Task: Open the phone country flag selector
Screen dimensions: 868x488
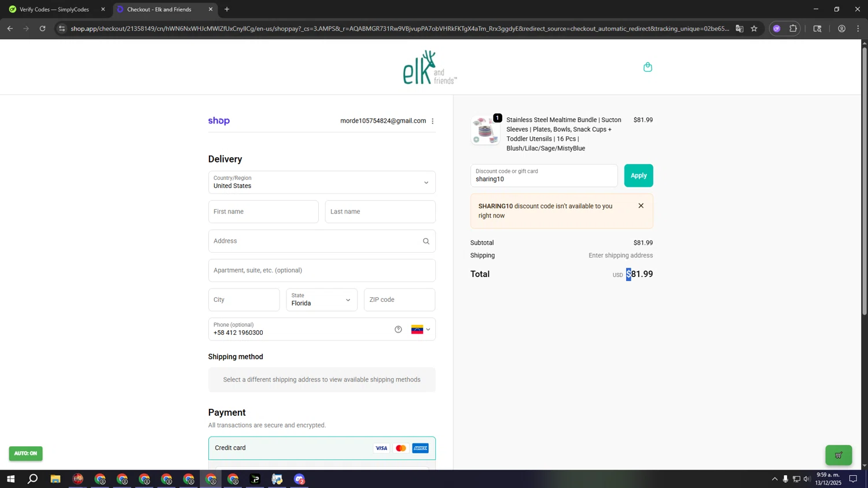Action: pos(421,330)
